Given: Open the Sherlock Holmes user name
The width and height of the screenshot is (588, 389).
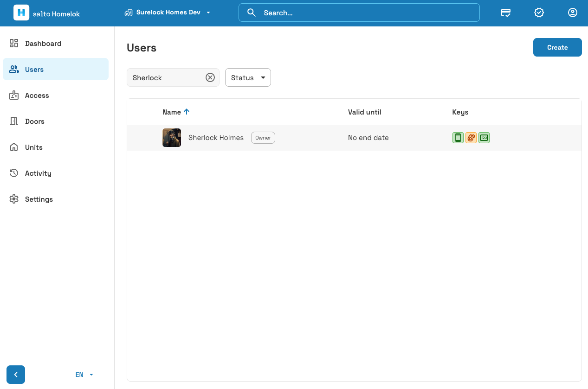Looking at the screenshot, I should [x=216, y=138].
